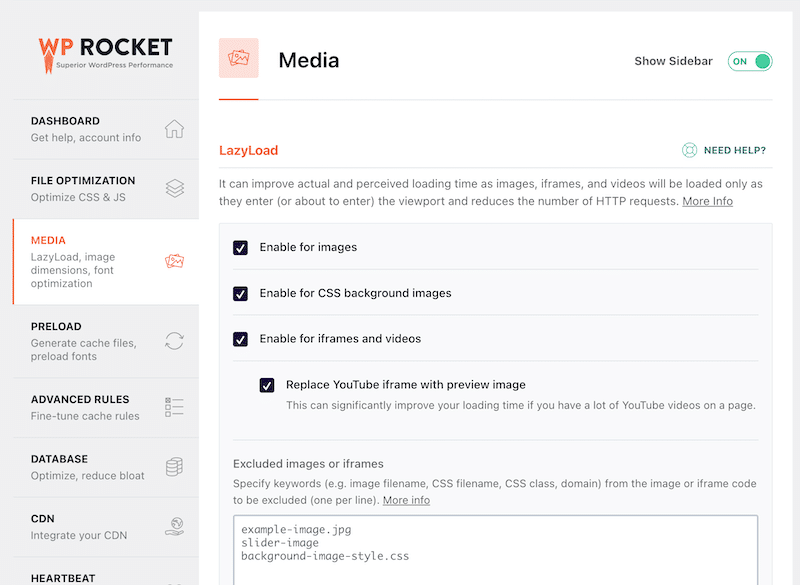Viewport: 800px width, 585px height.
Task: Uncheck Enable for images
Action: pos(240,248)
